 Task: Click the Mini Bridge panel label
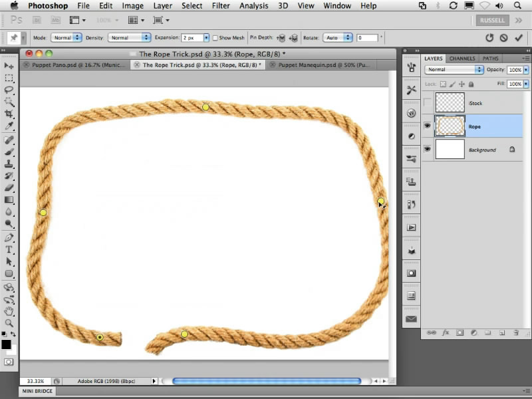click(x=38, y=392)
